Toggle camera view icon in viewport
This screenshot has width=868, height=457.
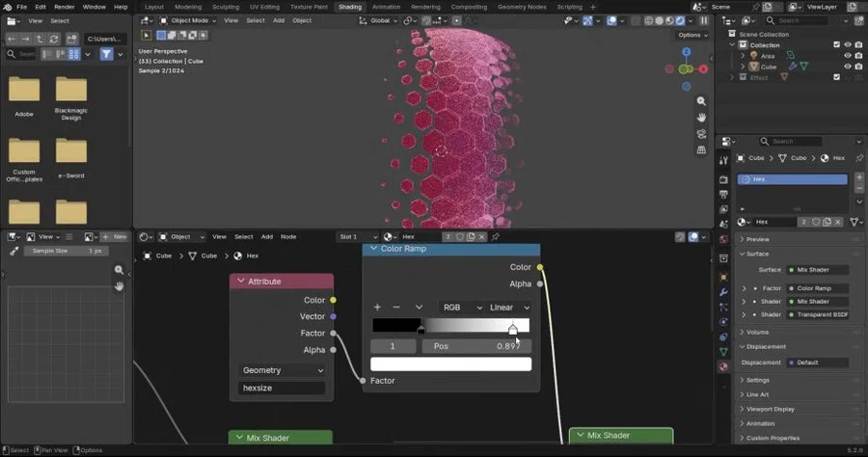pos(701,134)
